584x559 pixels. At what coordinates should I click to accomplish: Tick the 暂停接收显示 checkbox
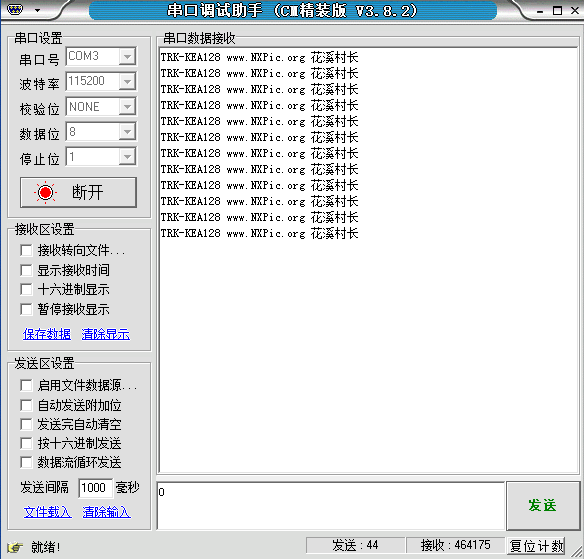26,309
